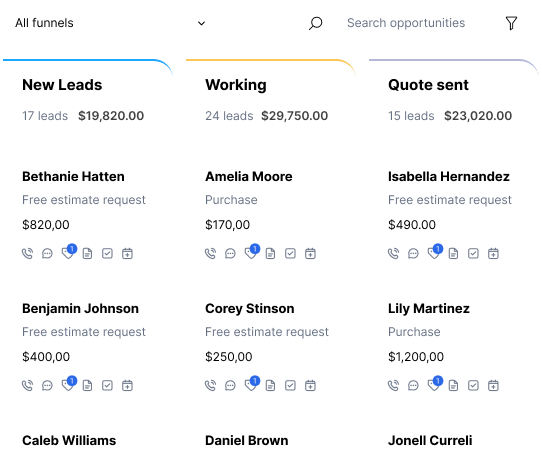Select the New Leads column header
Image resolution: width=542 pixels, height=453 pixels.
[x=62, y=85]
